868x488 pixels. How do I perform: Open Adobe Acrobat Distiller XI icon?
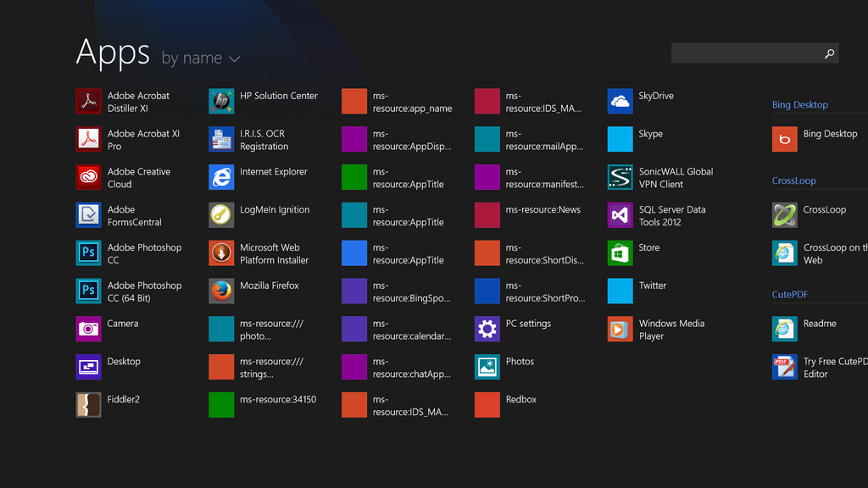88,102
